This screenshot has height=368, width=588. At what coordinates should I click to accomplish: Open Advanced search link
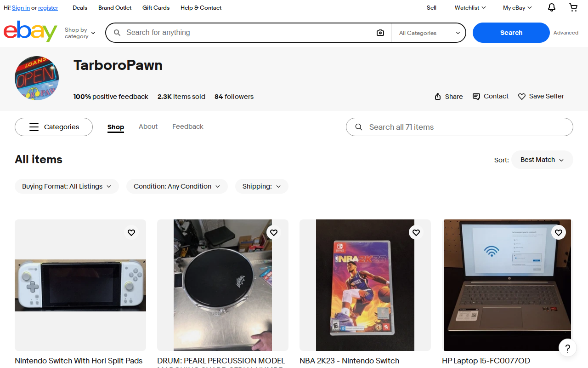click(566, 33)
